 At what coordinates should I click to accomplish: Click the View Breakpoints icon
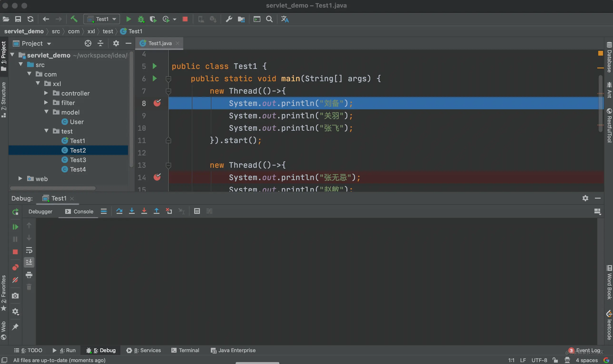click(x=15, y=267)
